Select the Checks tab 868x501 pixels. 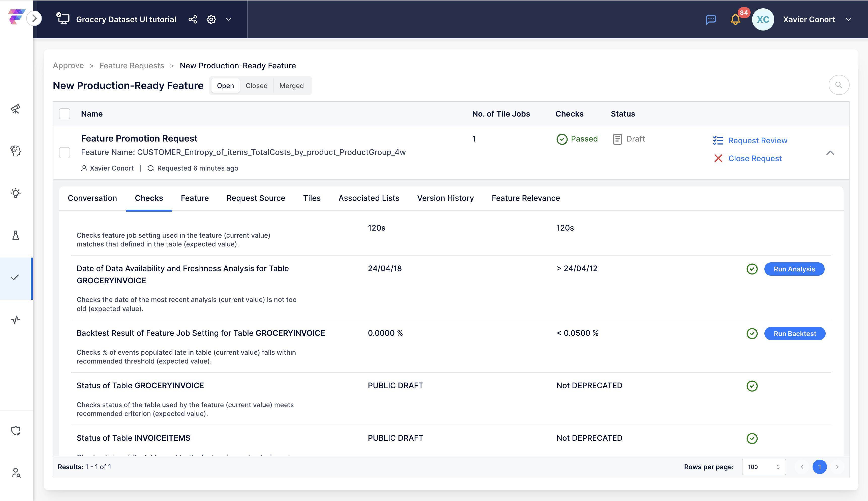[149, 198]
